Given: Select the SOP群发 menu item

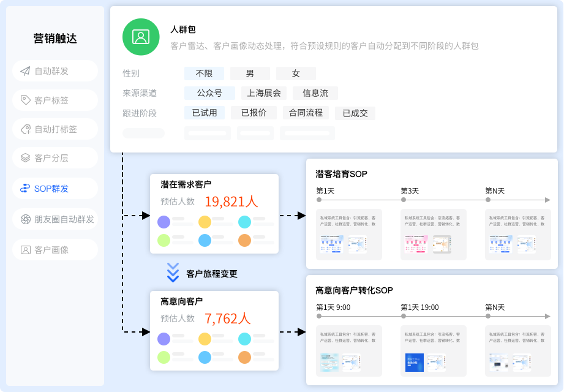Looking at the screenshot, I should (55, 189).
